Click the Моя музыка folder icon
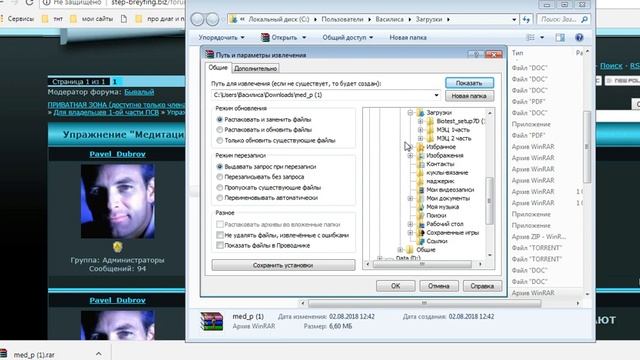This screenshot has width=640, height=360. point(420,207)
